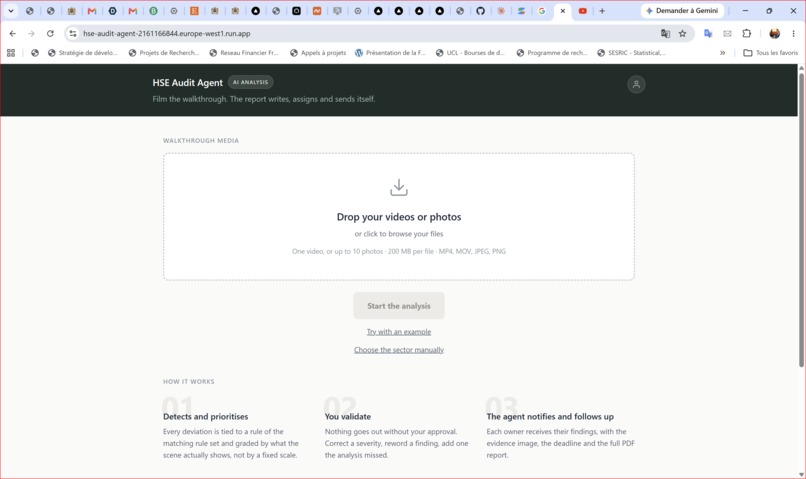The height and width of the screenshot is (479, 806).
Task: Click the HSE Audit Agent title
Action: [188, 83]
